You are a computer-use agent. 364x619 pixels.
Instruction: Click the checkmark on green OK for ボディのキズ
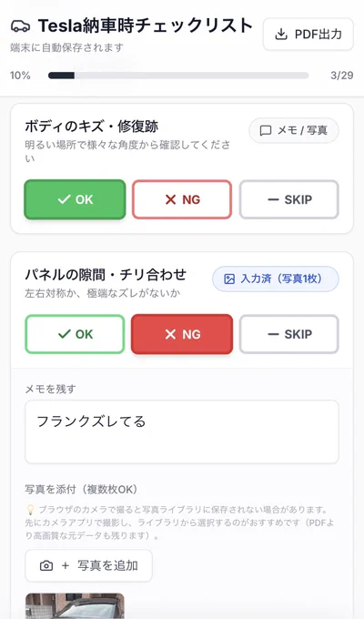tap(64, 199)
